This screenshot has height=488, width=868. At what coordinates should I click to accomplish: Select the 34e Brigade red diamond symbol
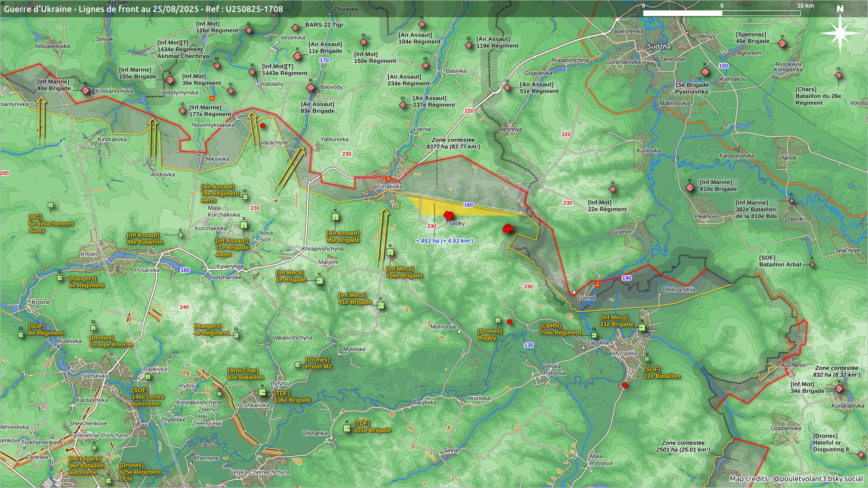pos(840,389)
